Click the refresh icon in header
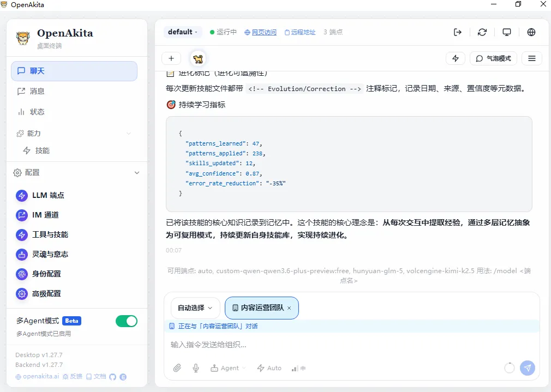This screenshot has width=551, height=392. (x=482, y=32)
